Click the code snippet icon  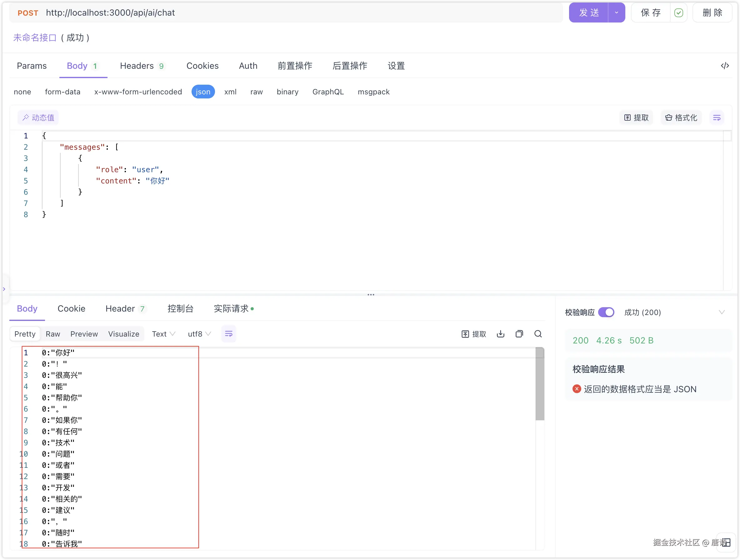click(x=725, y=66)
